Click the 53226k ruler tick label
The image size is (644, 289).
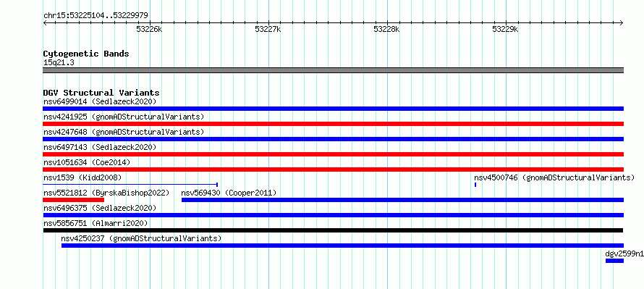coord(150,29)
